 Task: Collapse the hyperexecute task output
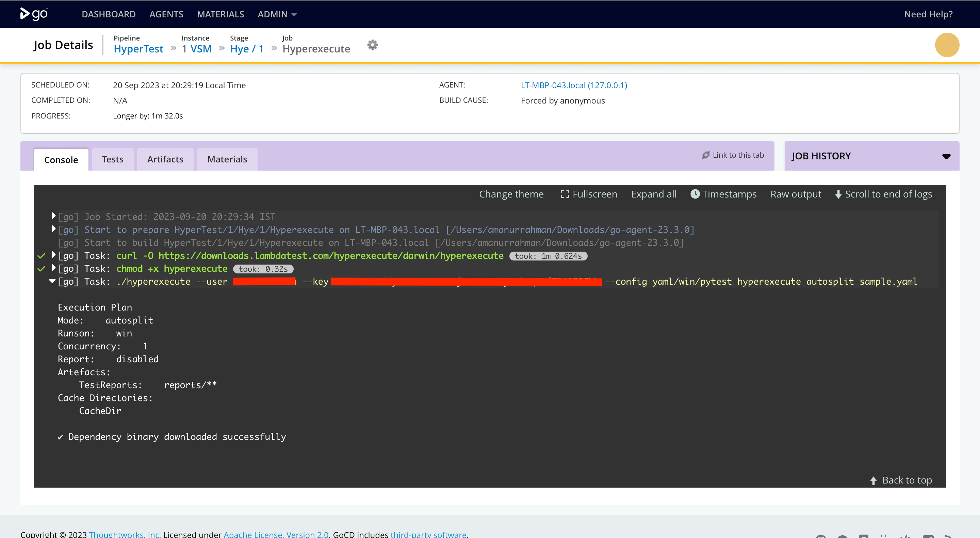pyautogui.click(x=52, y=281)
